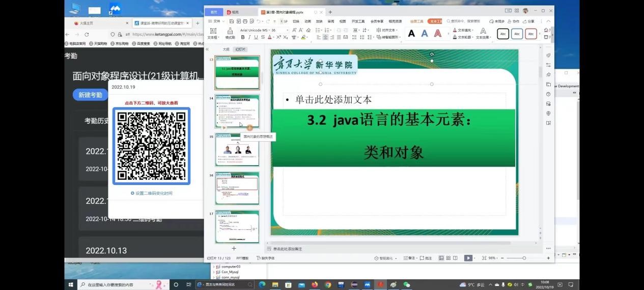The image size is (644, 290).
Task: Toggle the 备注 (Notes) pane in status bar
Action: pyautogui.click(x=410, y=258)
